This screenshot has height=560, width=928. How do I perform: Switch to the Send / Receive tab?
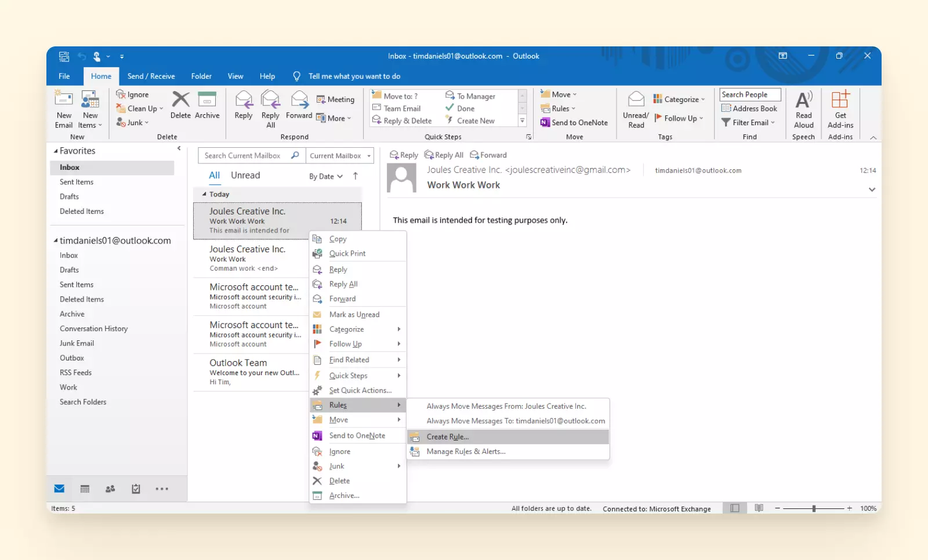coord(151,76)
